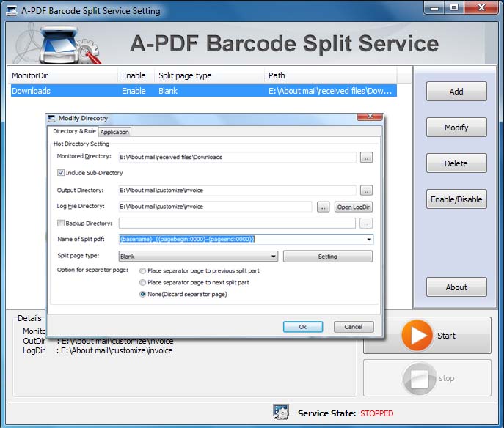
Task: Expand the Name of Split pdf dropdown
Action: 369,239
